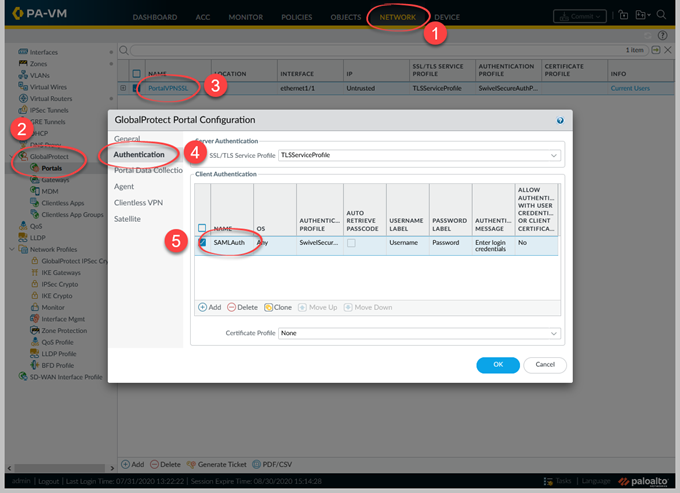This screenshot has height=493, width=680.
Task: Click the help icon in dialog title bar
Action: [560, 120]
